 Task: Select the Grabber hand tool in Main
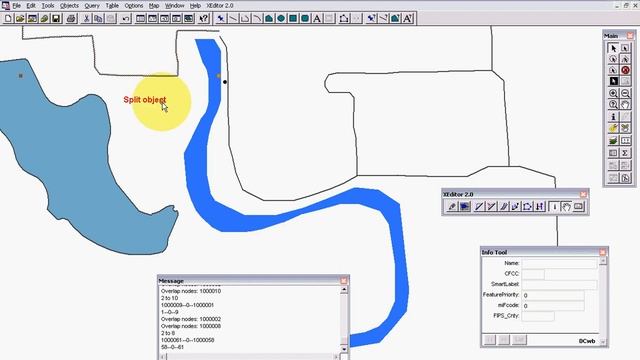coord(625,104)
